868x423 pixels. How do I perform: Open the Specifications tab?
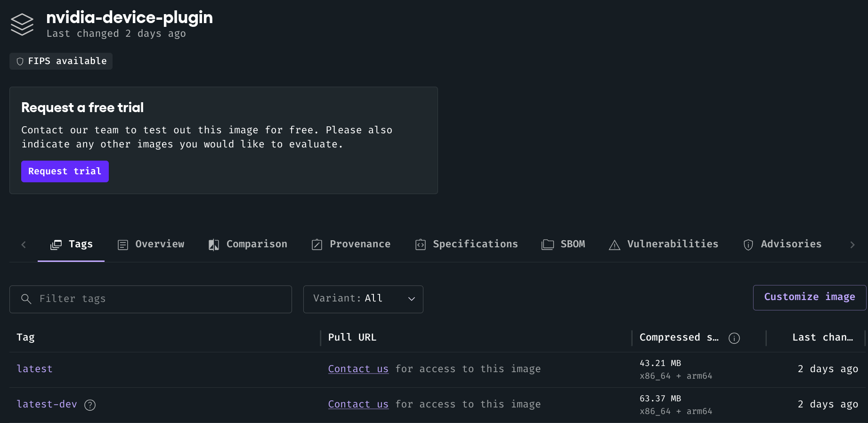click(x=466, y=244)
